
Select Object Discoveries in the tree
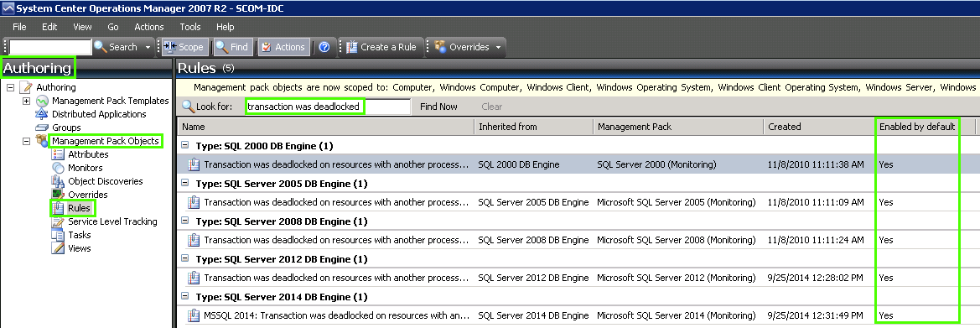tap(105, 181)
